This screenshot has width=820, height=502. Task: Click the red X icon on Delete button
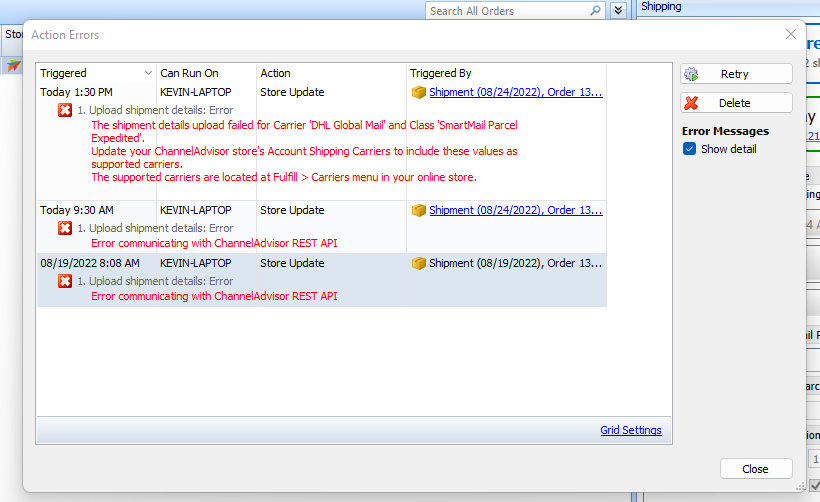pyautogui.click(x=691, y=103)
